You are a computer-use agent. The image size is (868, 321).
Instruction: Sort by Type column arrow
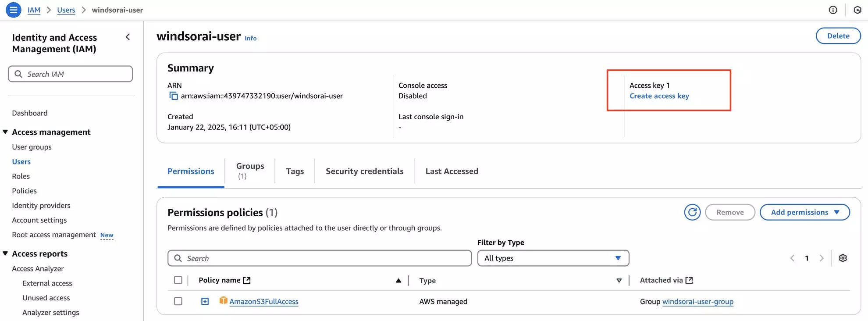619,281
